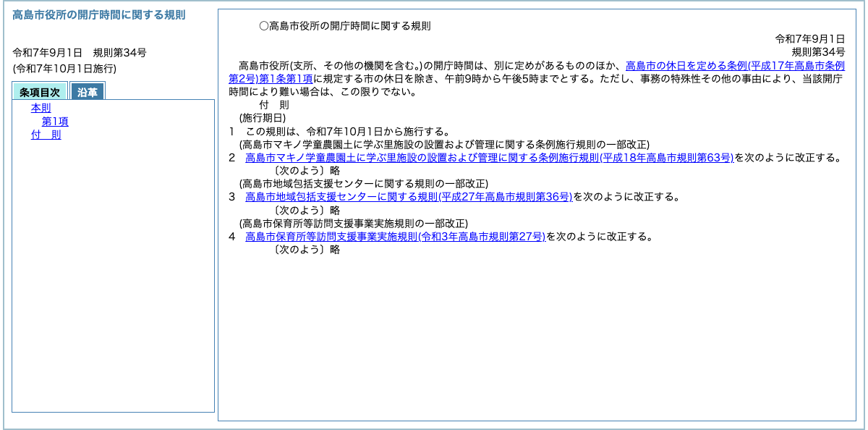The height and width of the screenshot is (430, 868).
Task: Jump to 第1項 in the contents tree
Action: [x=55, y=122]
